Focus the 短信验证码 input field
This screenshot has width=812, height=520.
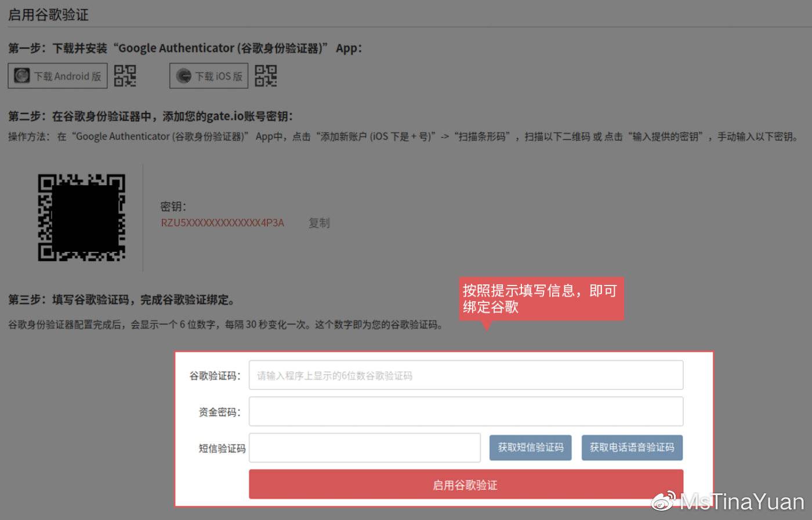tap(365, 447)
